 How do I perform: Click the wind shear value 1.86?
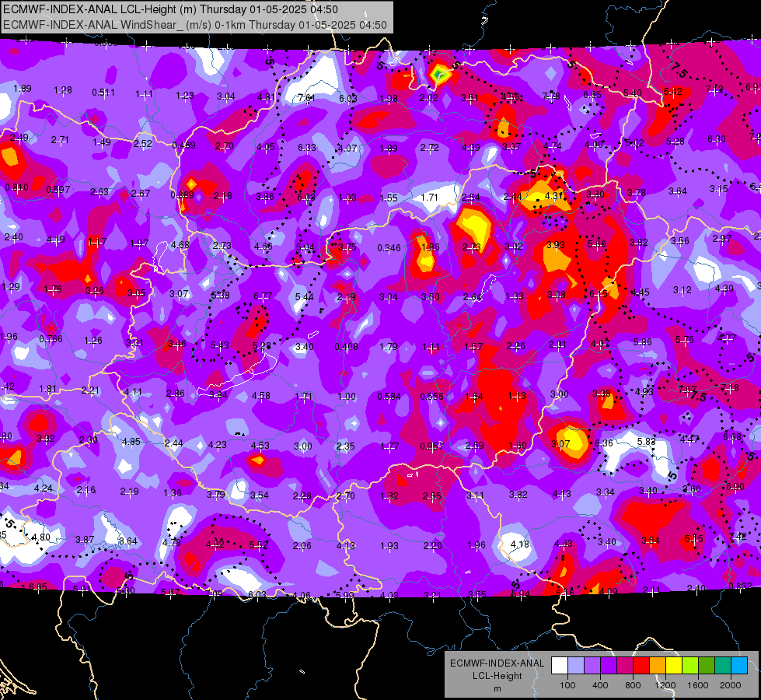pyautogui.click(x=431, y=247)
